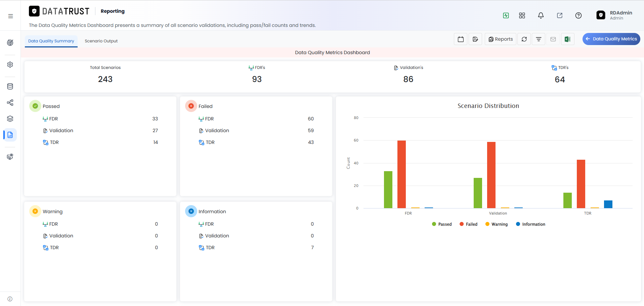Open the target icon in sidebar
Screen dimensions: 644x306
[x=10, y=43]
